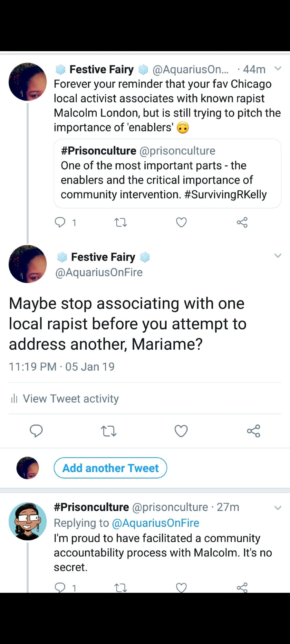The width and height of the screenshot is (290, 644).
Task: Share the main tweet addressing Mariame
Action: pos(254,431)
